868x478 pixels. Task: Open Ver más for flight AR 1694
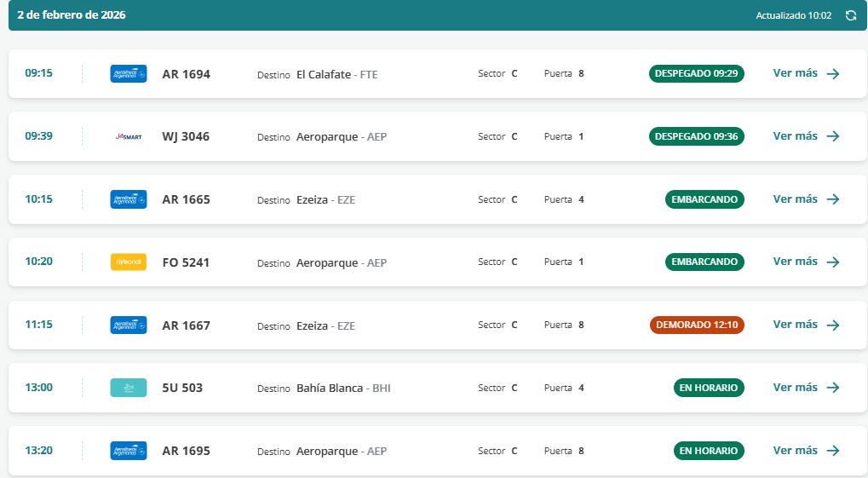pyautogui.click(x=806, y=73)
